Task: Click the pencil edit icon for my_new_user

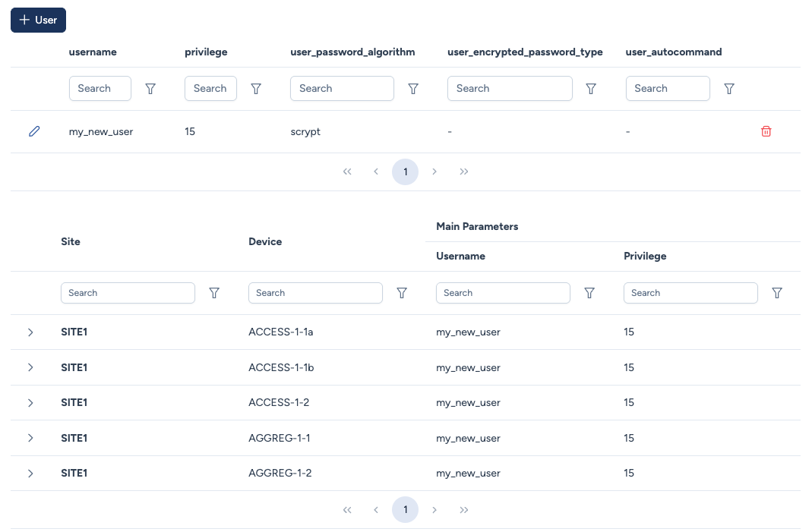Action: click(33, 131)
